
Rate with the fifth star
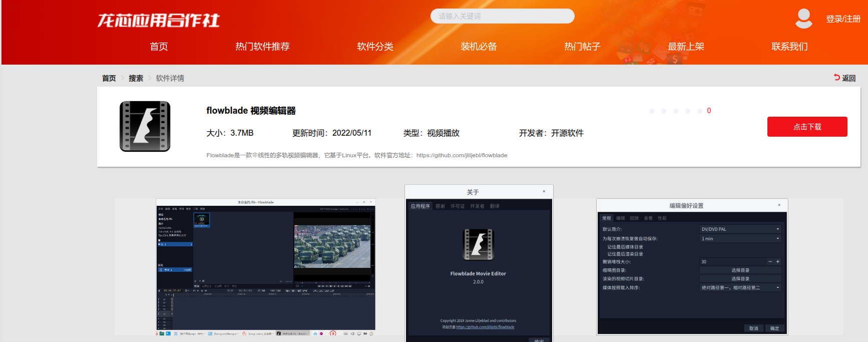point(700,111)
